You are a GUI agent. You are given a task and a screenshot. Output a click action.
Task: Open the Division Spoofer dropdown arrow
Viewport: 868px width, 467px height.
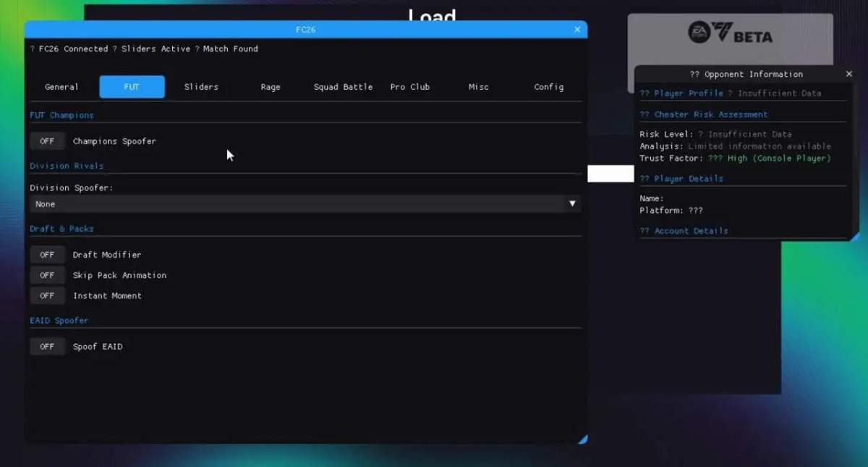572,204
